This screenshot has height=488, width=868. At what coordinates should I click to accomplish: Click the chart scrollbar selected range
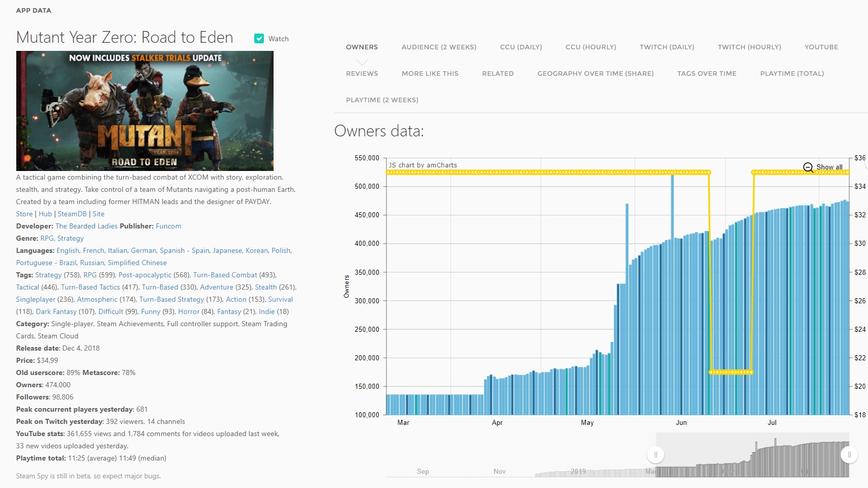tap(753, 454)
